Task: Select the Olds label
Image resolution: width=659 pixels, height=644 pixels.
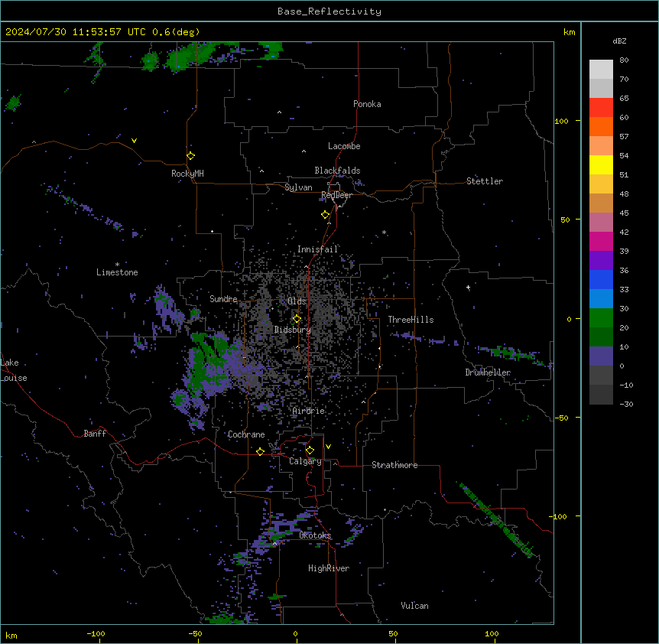Action: (x=297, y=301)
